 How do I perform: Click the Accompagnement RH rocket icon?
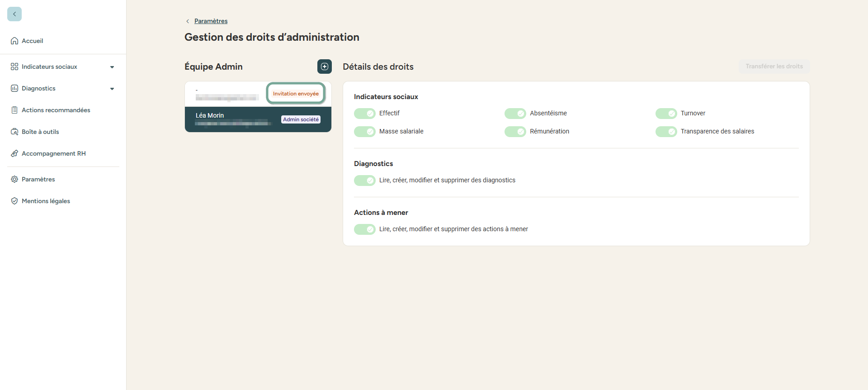[x=14, y=153]
